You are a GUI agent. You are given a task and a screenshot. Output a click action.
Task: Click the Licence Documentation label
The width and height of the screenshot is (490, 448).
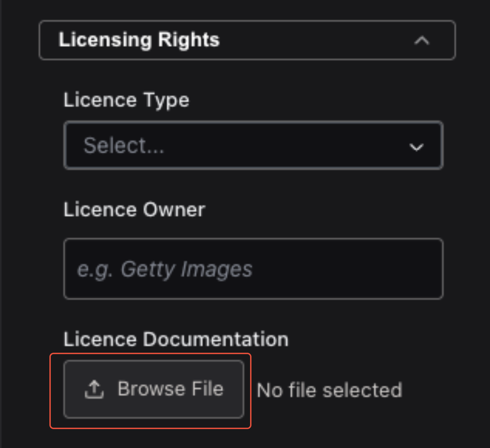click(176, 339)
